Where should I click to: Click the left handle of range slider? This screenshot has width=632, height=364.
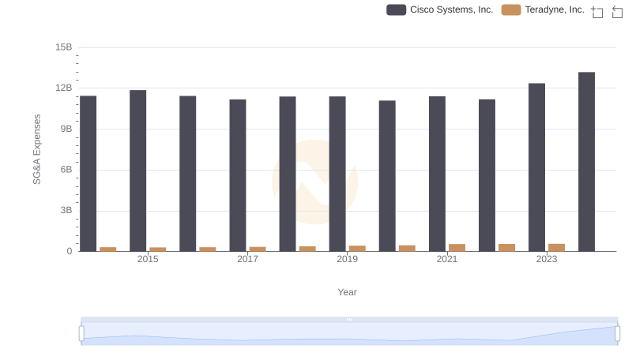tap(81, 333)
